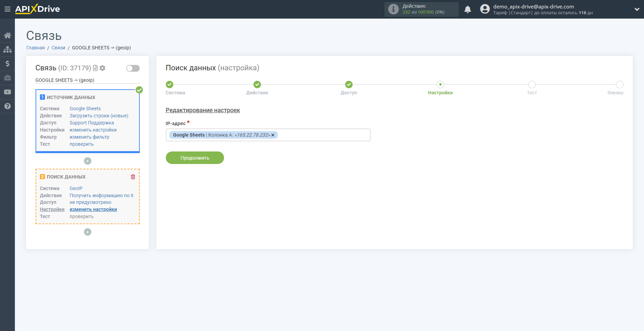Click the ApiX-Drive logo
Screen dimensions: 644x331
coord(38,9)
